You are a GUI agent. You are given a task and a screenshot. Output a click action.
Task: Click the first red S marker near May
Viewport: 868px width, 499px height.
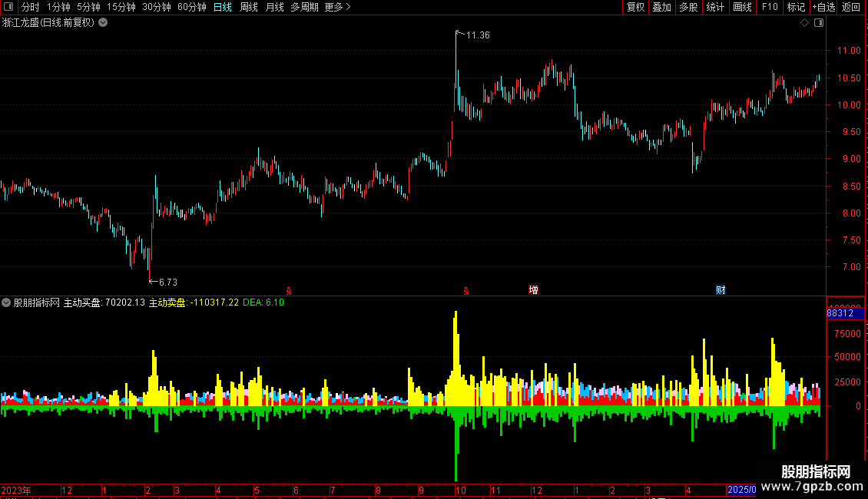tap(288, 291)
